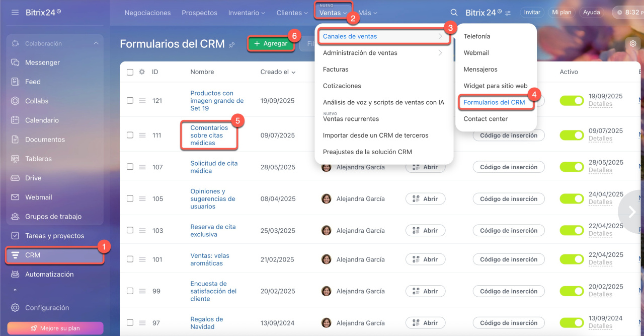This screenshot has width=644, height=336.
Task: Click the green Agregar button
Action: click(x=271, y=44)
